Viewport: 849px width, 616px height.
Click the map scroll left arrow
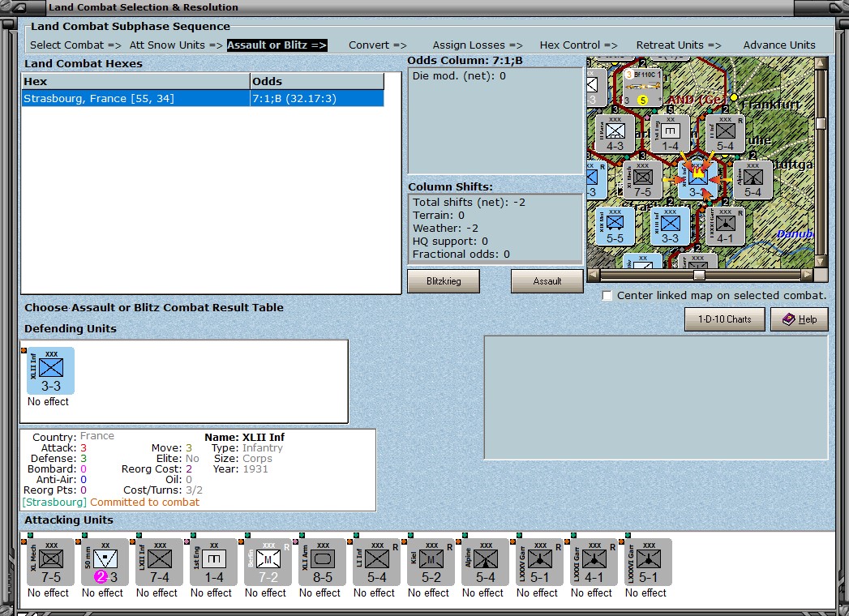594,275
